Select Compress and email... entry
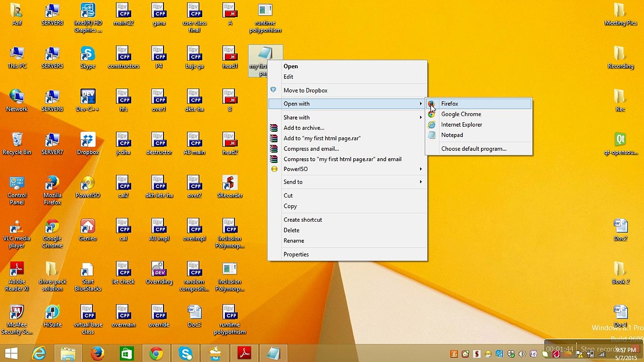This screenshot has width=644, height=362. (347, 149)
